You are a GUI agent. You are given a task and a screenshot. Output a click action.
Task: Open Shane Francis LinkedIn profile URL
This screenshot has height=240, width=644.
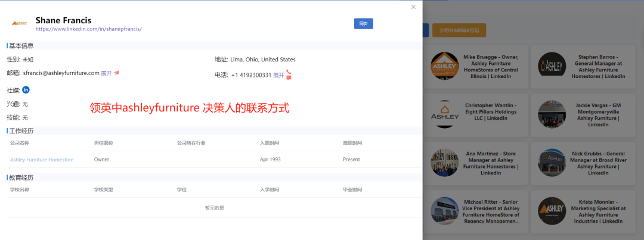(88, 29)
